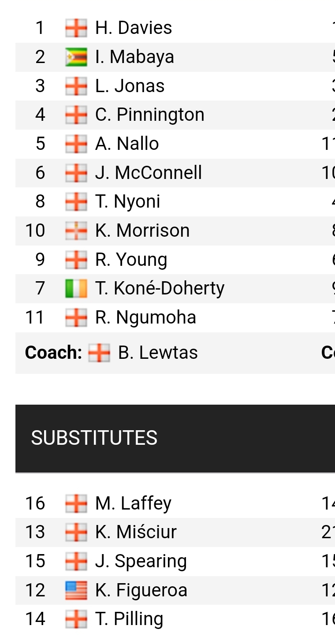The height and width of the screenshot is (644, 335).
Task: Click Ireland flag beside T. Koné-Doherty
Action: tap(76, 289)
